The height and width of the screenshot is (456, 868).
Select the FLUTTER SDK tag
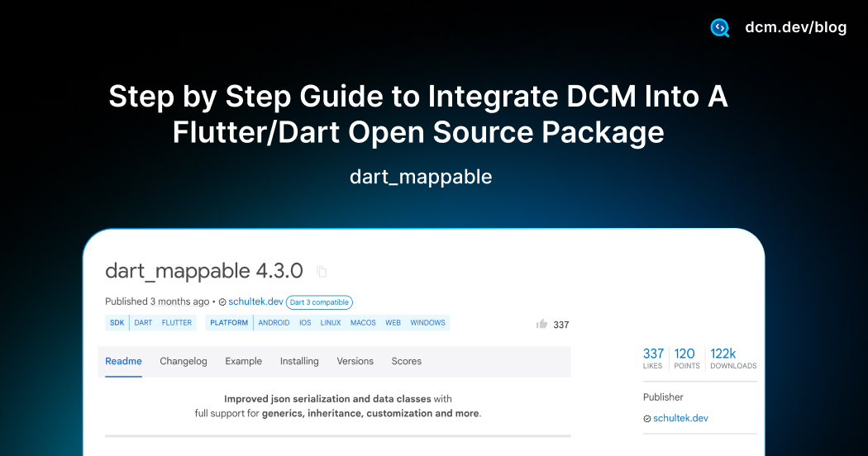tap(177, 323)
